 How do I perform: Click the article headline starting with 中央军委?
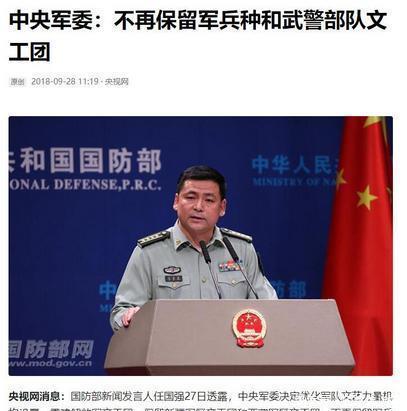[198, 36]
